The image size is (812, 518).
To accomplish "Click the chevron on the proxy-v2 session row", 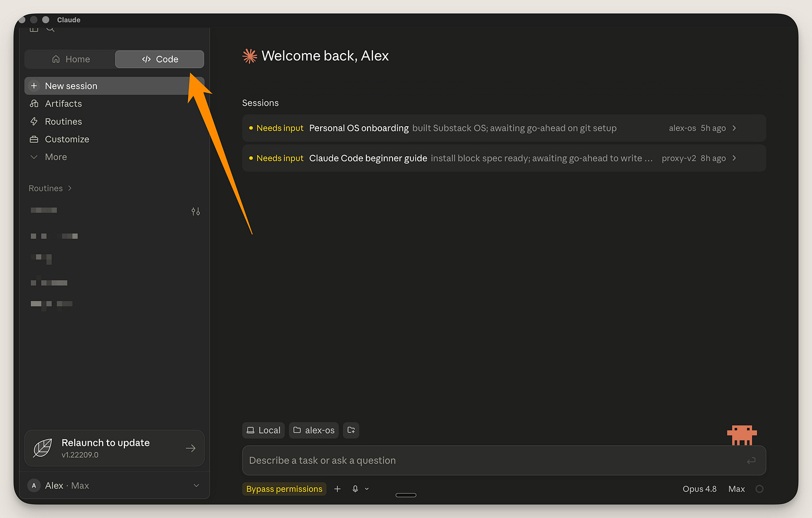I will click(x=734, y=159).
